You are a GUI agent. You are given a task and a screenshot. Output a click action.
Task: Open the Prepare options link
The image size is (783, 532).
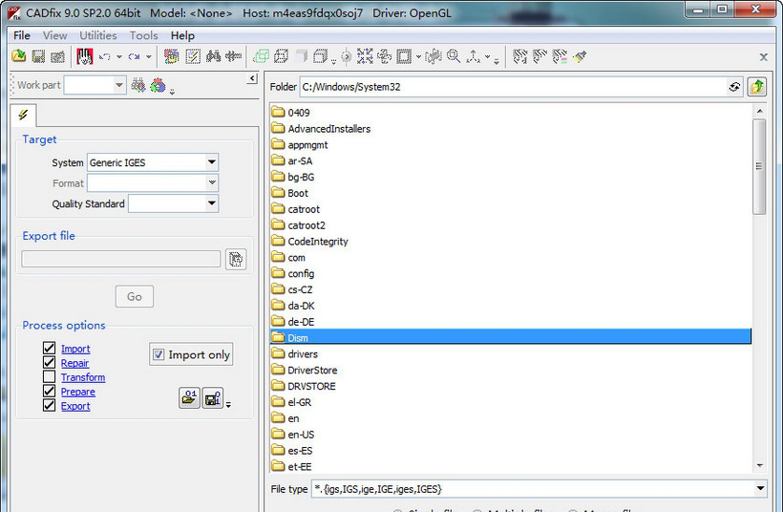click(78, 392)
